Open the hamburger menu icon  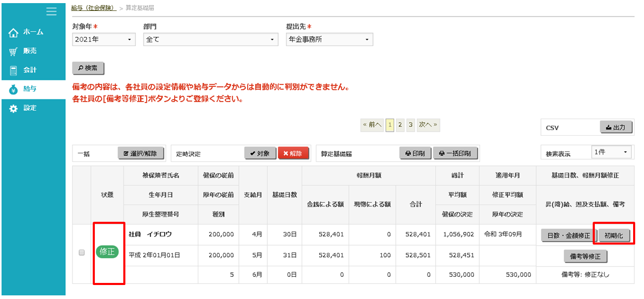click(51, 11)
